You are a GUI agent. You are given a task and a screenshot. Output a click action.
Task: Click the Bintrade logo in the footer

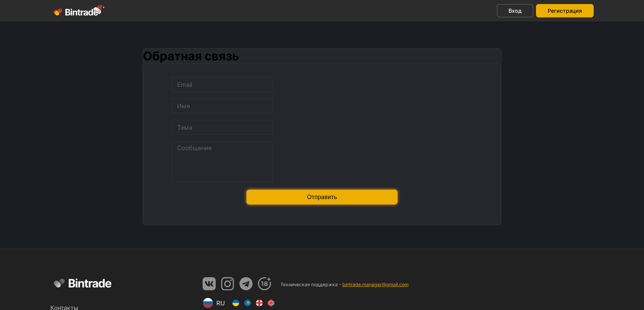click(82, 283)
